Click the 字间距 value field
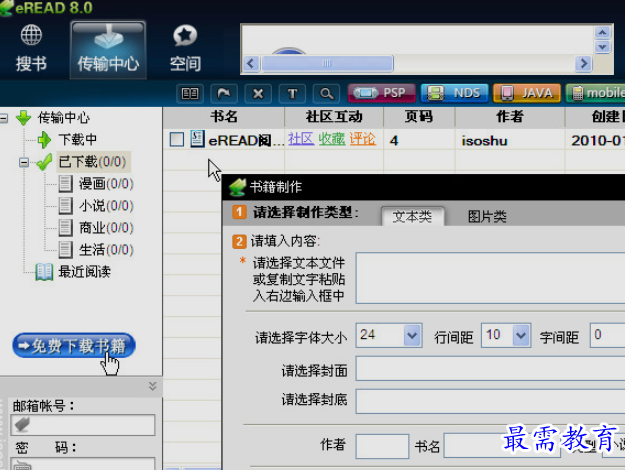Viewport: 625px width, 470px height. [607, 335]
